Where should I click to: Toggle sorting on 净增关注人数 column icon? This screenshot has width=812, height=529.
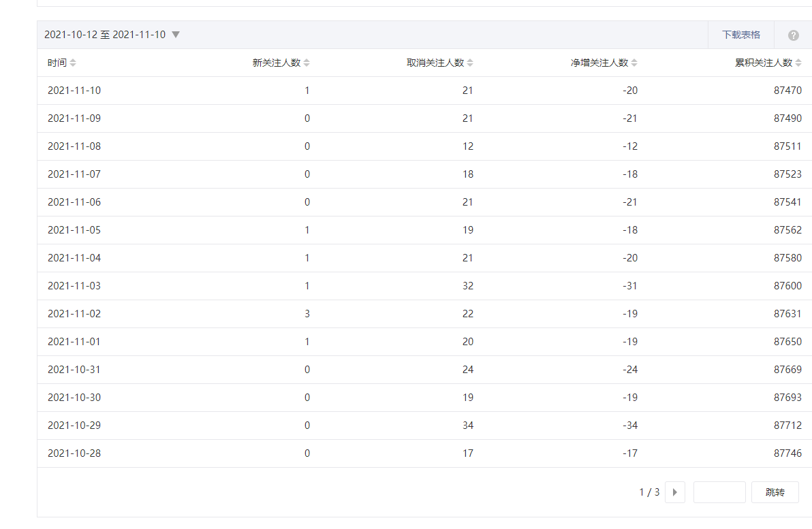coord(634,63)
